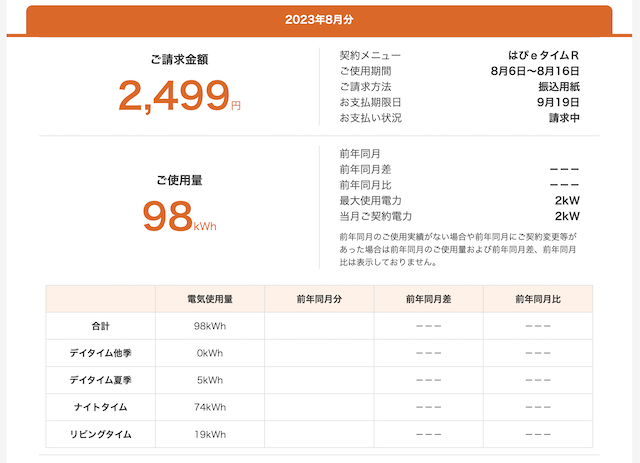Click the デイタイム夏季 row label
Viewport: 640px width, 463px height.
[x=100, y=380]
